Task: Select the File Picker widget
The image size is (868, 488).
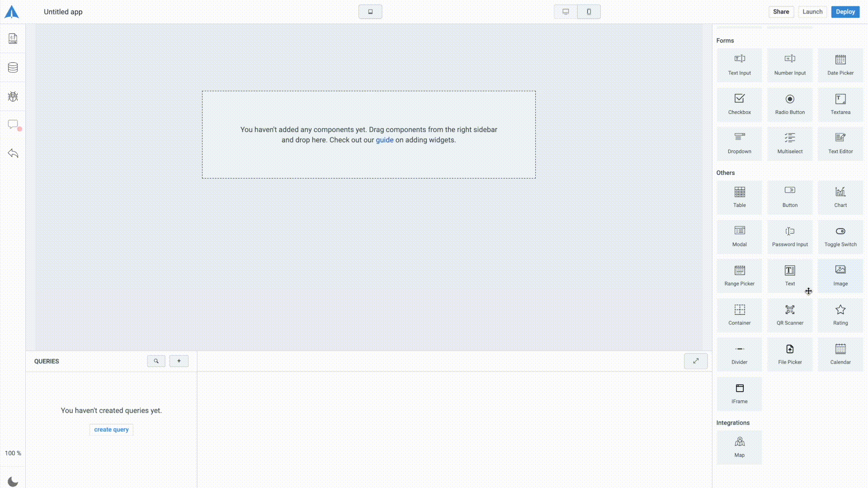Action: [x=790, y=354]
